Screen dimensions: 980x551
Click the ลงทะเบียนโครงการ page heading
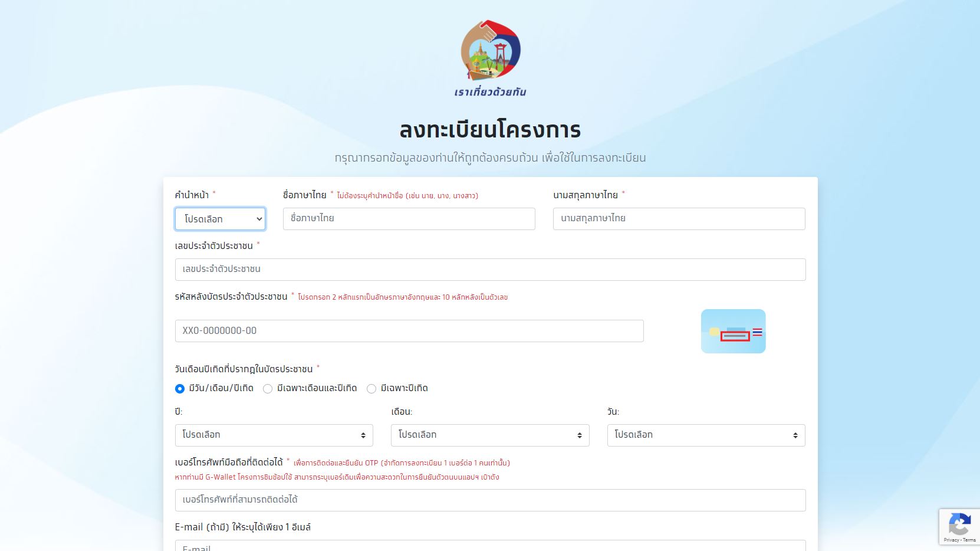(x=490, y=130)
